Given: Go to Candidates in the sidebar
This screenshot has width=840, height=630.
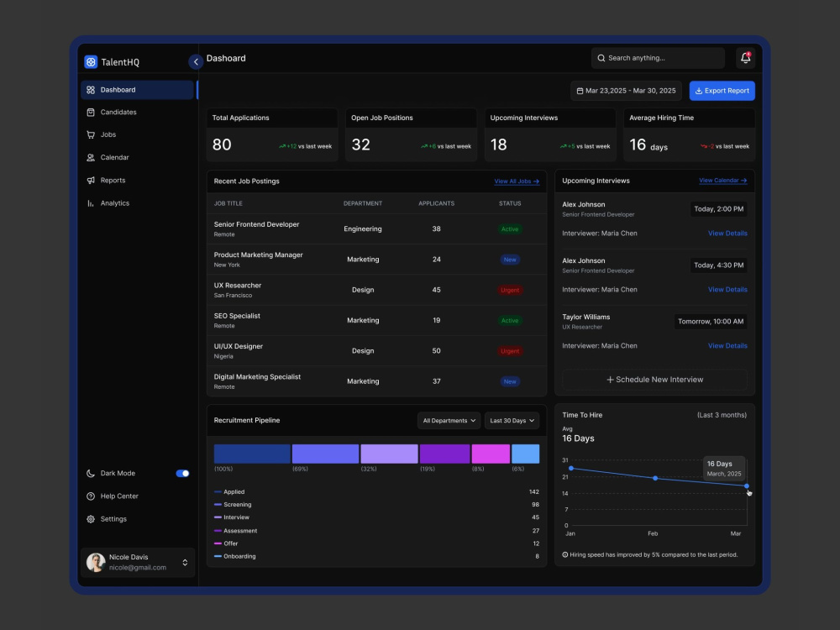Looking at the screenshot, I should point(137,113).
